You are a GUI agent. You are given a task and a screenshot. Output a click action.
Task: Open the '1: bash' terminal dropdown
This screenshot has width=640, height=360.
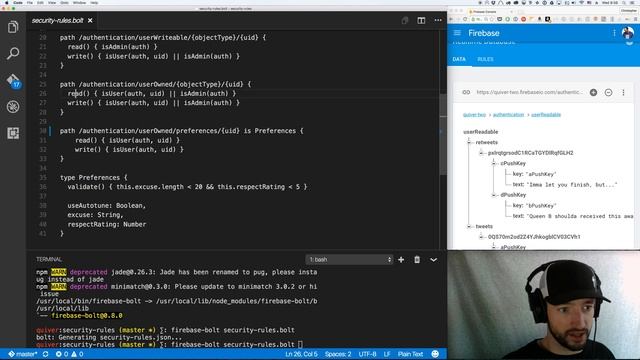pyautogui.click(x=349, y=260)
